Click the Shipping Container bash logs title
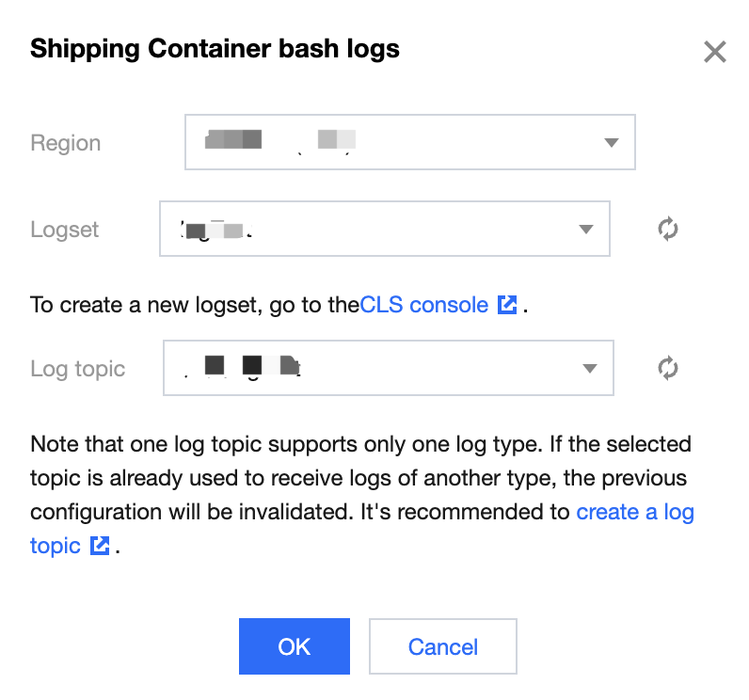Image resolution: width=749 pixels, height=700 pixels. [215, 49]
